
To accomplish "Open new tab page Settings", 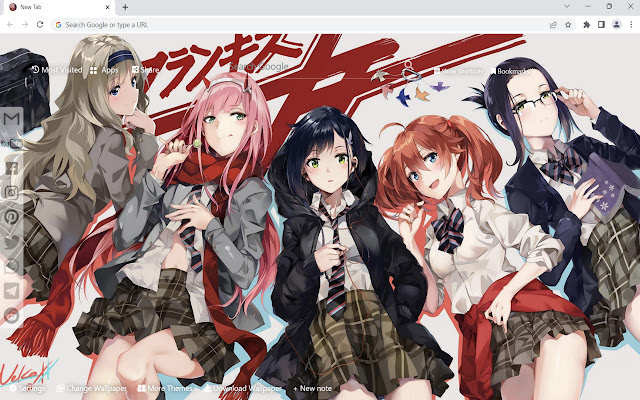I will coord(28,388).
